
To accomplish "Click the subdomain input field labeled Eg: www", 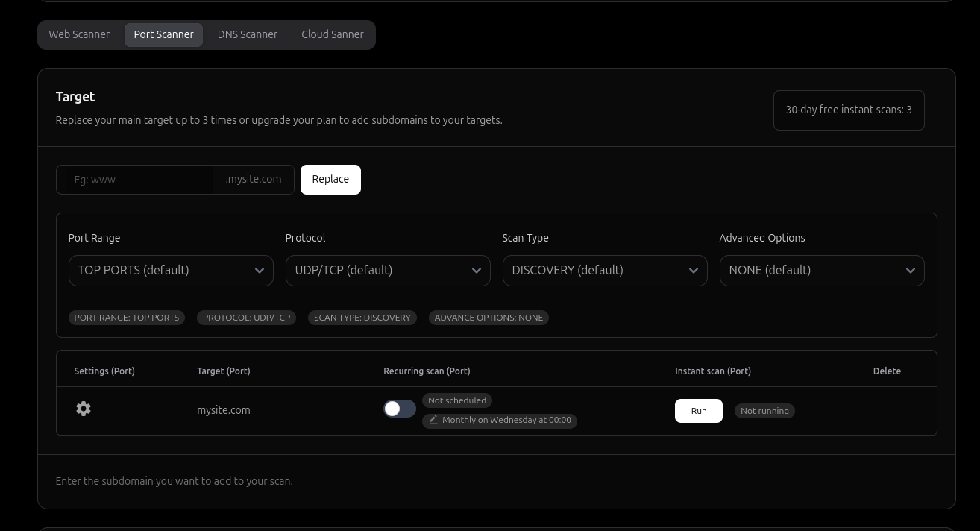I will coord(134,179).
